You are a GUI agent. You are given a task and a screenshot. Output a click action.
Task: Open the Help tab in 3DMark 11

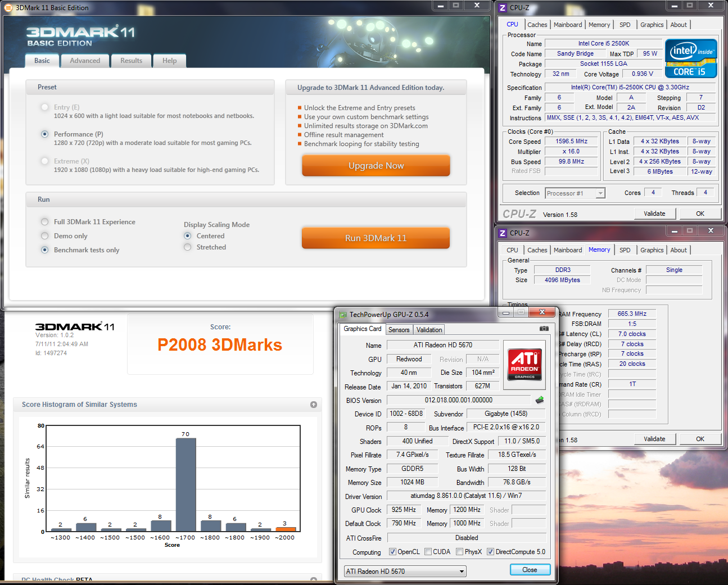coord(169,61)
